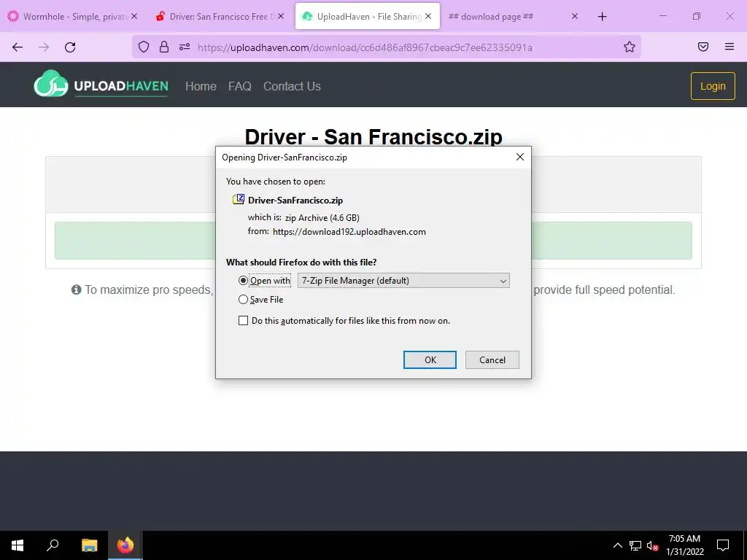Open File Explorer from taskbar

click(89, 545)
